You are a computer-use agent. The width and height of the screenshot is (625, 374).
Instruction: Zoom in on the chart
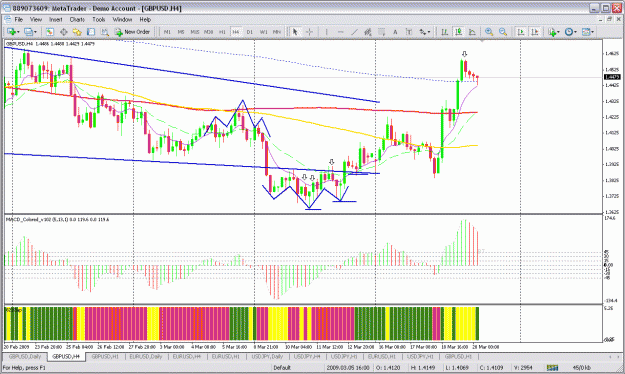tap(489, 32)
